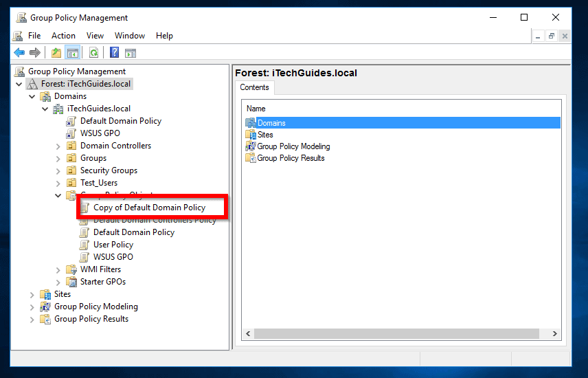Open the Action menu
Image resolution: width=588 pixels, height=378 pixels.
pyautogui.click(x=63, y=36)
